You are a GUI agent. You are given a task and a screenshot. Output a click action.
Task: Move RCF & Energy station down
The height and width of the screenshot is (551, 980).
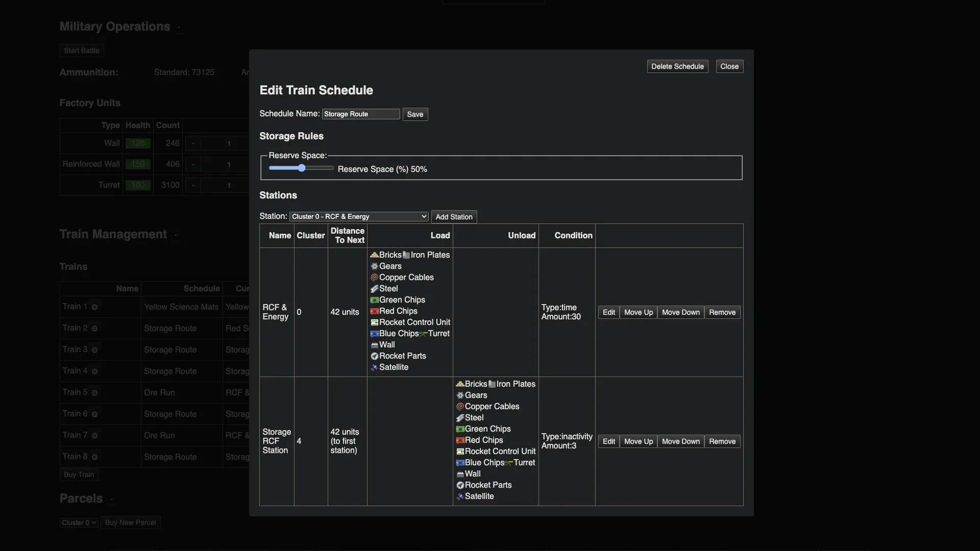click(680, 312)
